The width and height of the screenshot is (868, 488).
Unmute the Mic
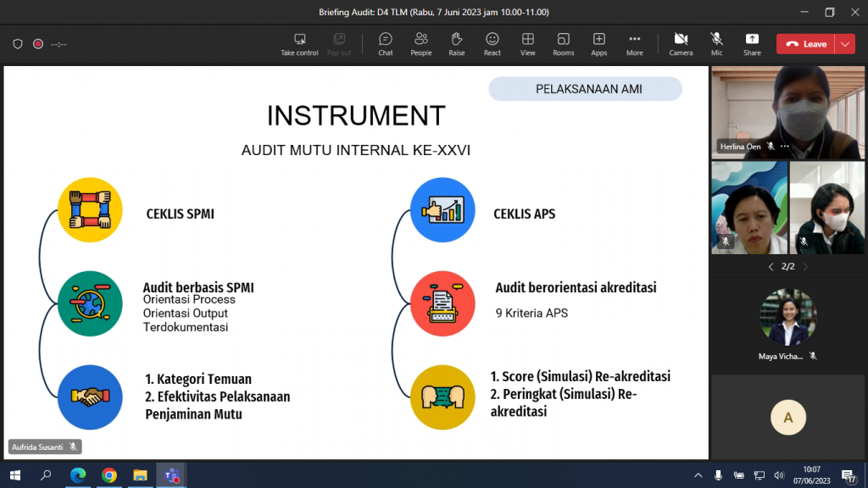click(x=716, y=43)
